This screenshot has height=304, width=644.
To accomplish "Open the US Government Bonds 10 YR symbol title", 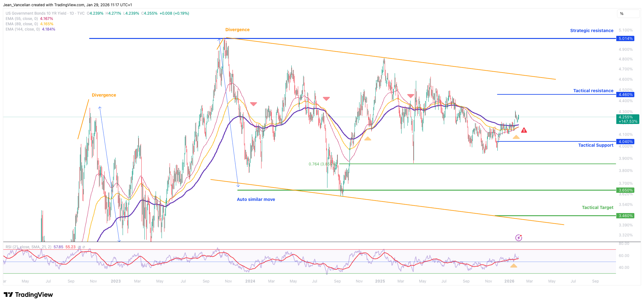I will coord(36,13).
